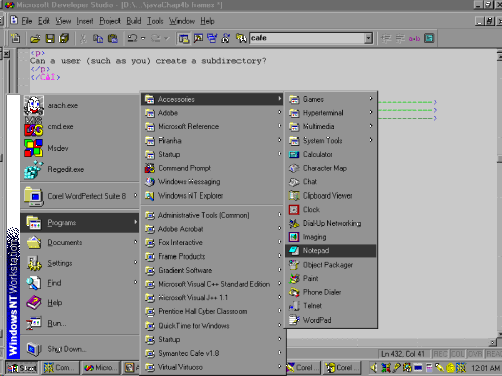
Task: Click the Copy icon in the toolbar
Action: click(98, 38)
